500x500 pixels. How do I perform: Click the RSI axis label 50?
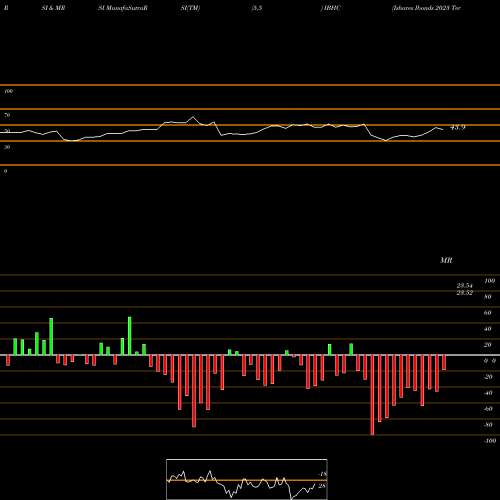7,131
